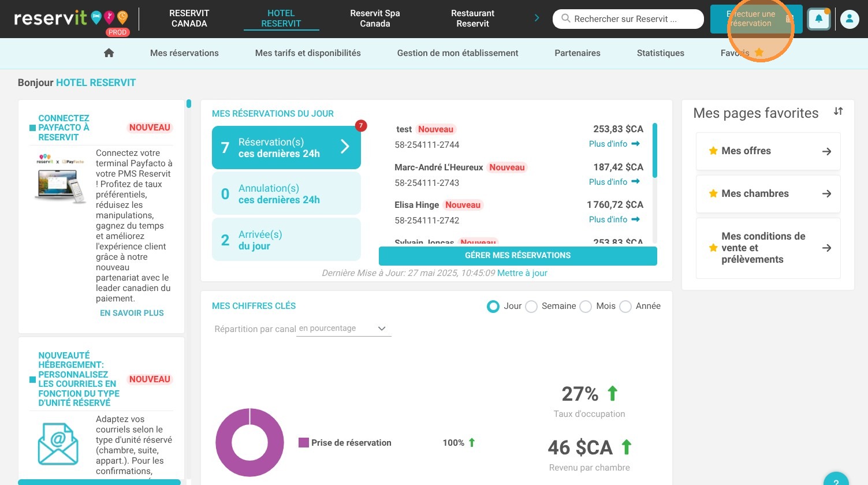Select the Jour radio button

(493, 307)
